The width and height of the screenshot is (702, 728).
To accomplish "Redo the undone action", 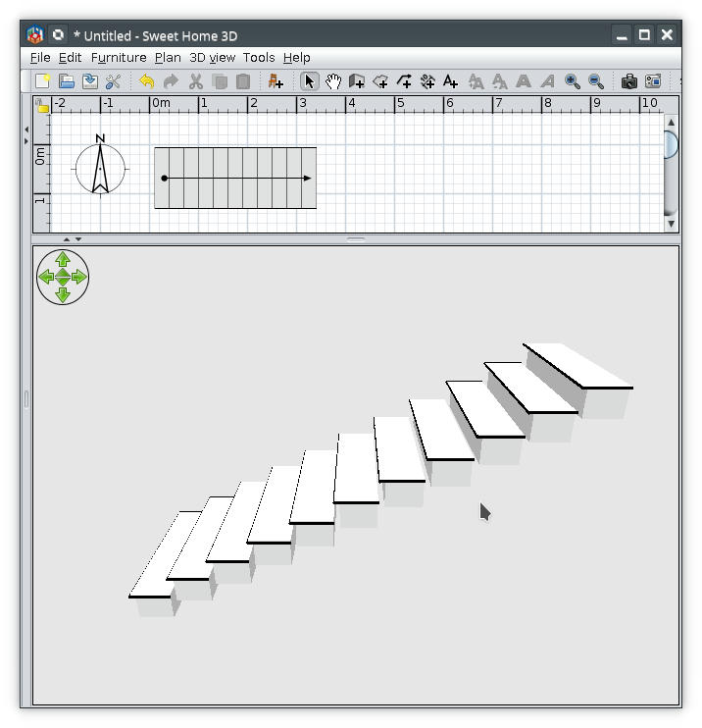I will 171,81.
